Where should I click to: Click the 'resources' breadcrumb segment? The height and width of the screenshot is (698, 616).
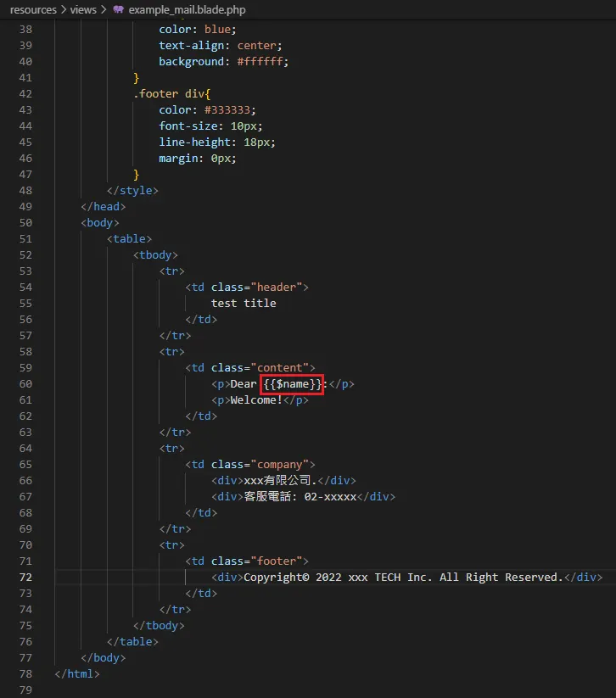(33, 10)
